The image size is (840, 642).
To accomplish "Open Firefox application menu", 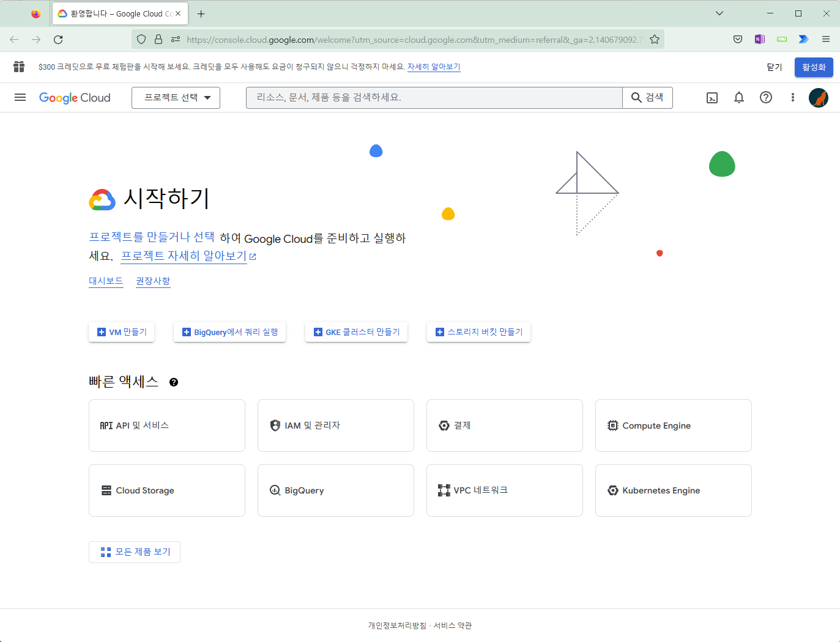I will coord(826,39).
